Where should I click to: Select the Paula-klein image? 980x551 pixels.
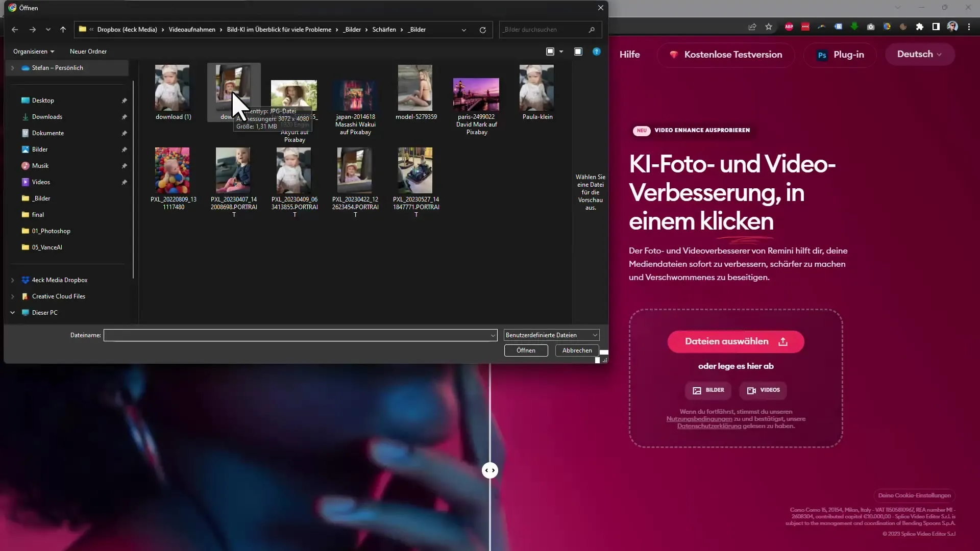point(537,93)
